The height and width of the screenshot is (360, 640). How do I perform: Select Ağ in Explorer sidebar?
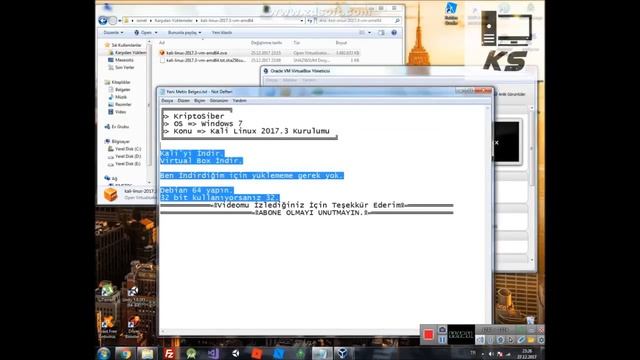click(111, 178)
